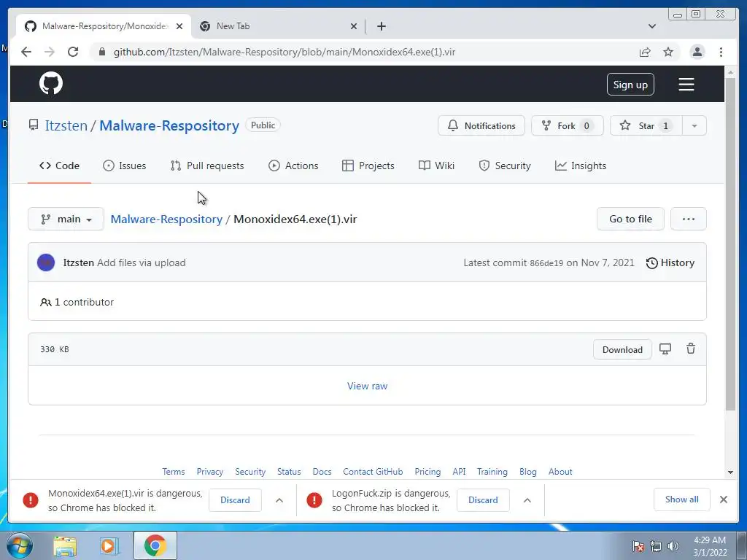Click the open with GitHub Desktop icon
Viewport: 747px width, 560px height.
(x=665, y=349)
